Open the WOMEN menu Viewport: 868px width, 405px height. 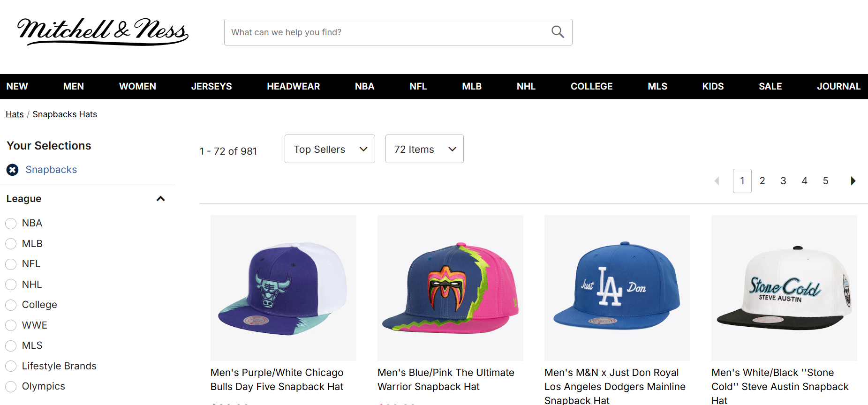(137, 86)
